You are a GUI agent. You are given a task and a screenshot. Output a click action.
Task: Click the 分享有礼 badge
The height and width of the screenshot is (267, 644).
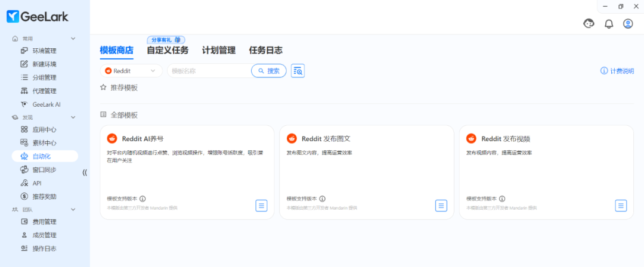click(x=166, y=39)
